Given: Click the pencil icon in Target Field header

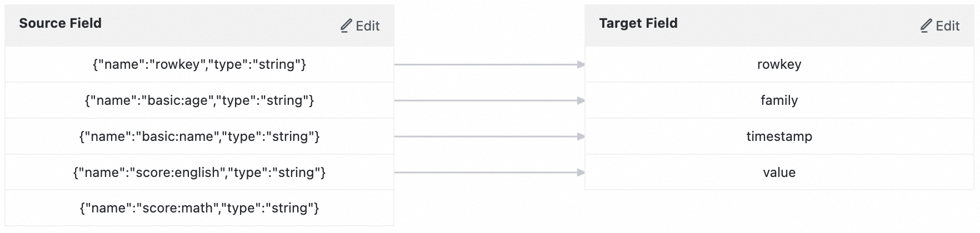Looking at the screenshot, I should 926,26.
